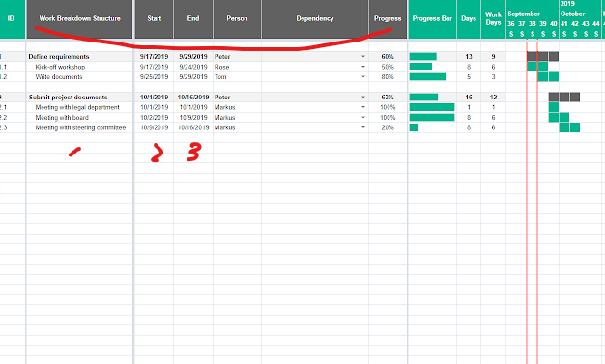Click the 20% progress value
This screenshot has width=605, height=364.
[x=388, y=127]
